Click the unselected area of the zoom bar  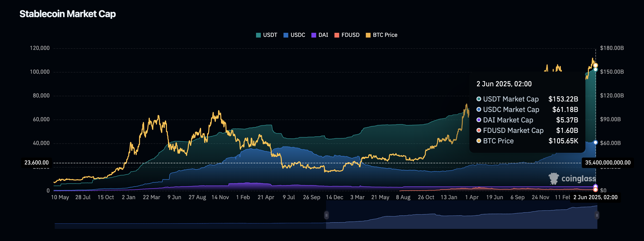(x=190, y=215)
